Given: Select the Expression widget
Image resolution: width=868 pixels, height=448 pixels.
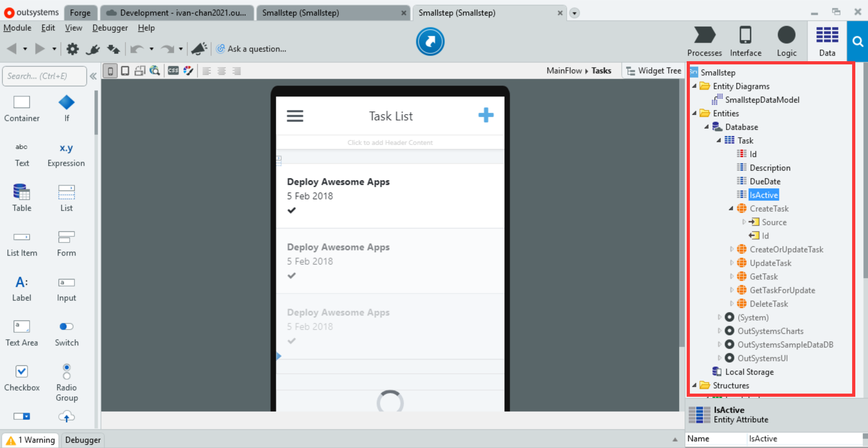Looking at the screenshot, I should pyautogui.click(x=66, y=155).
